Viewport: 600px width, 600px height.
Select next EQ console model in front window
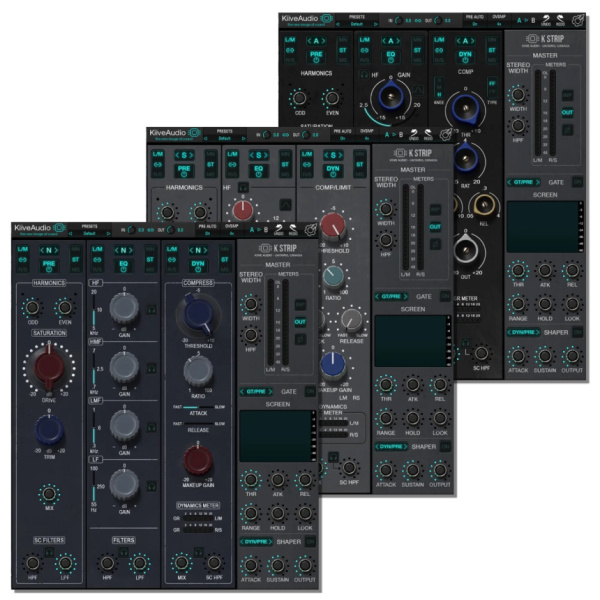coord(130,250)
